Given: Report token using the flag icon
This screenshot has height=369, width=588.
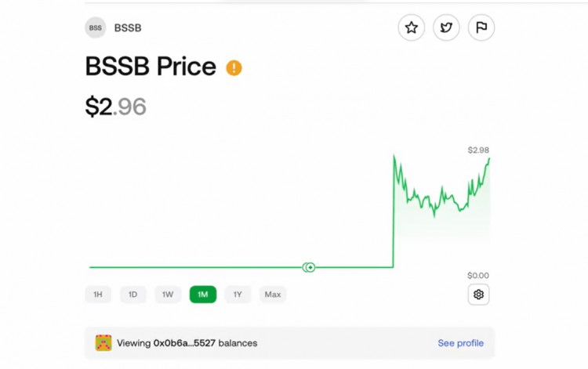Looking at the screenshot, I should coord(481,28).
